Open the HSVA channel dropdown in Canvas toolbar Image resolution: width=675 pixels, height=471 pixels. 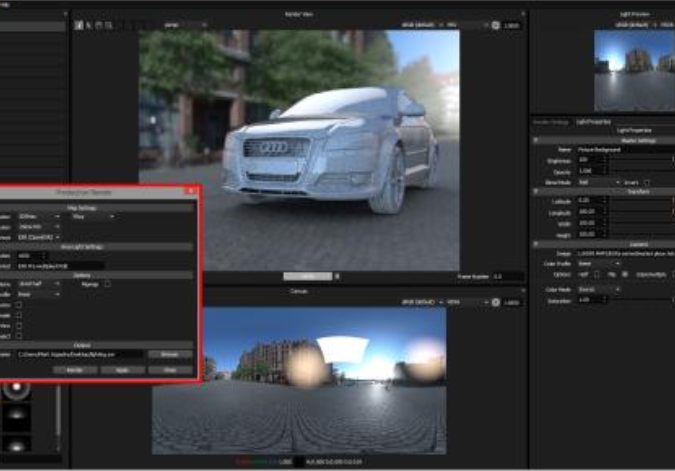(468, 302)
